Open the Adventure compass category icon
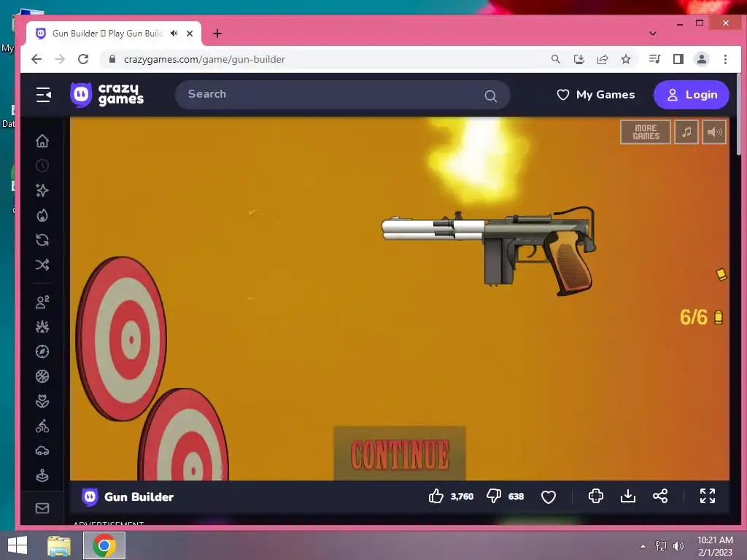This screenshot has width=747, height=560. [42, 351]
